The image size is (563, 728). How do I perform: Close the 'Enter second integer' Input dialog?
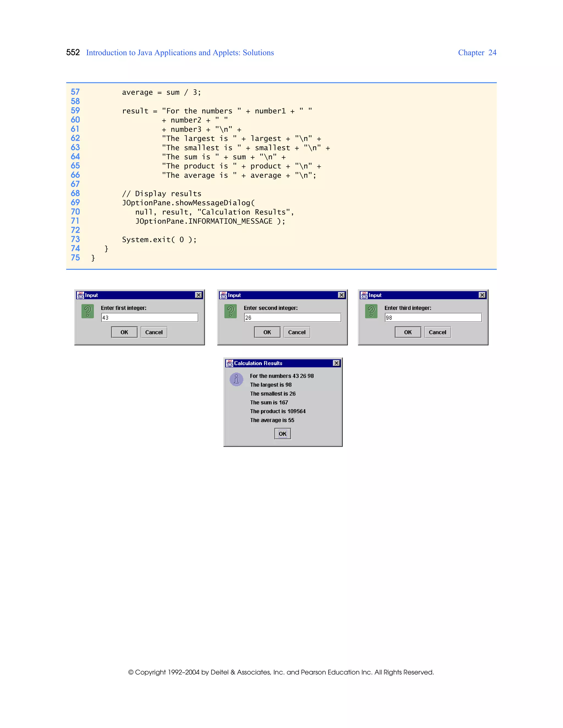click(x=341, y=295)
